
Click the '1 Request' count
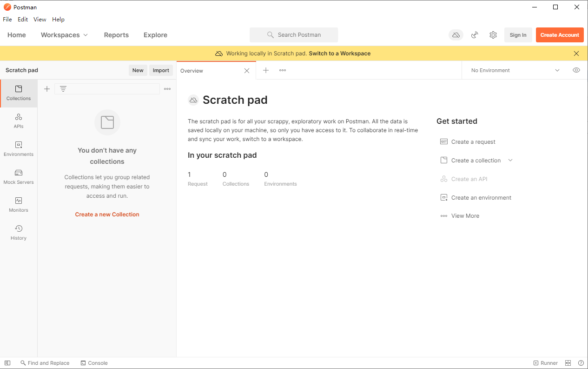(198, 179)
